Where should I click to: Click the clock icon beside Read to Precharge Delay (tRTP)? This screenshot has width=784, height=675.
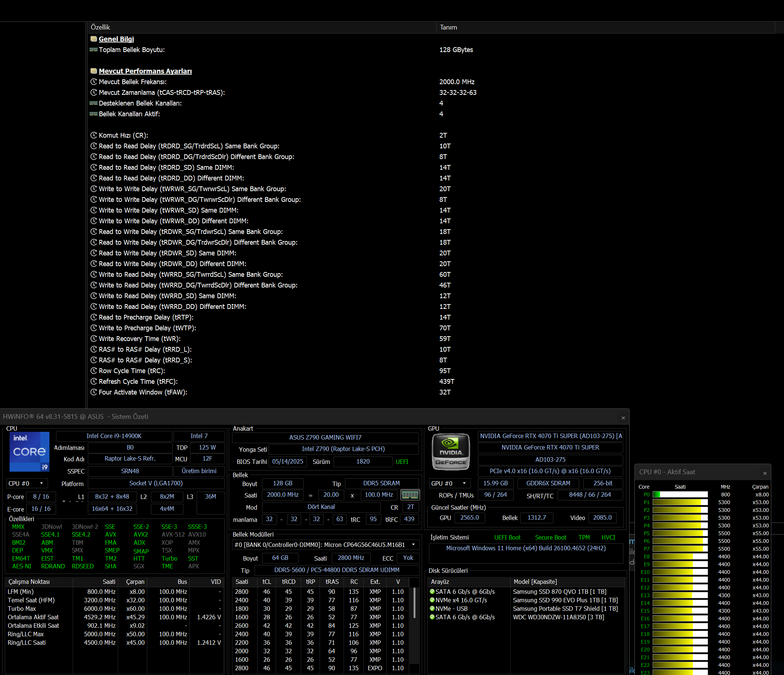[94, 317]
